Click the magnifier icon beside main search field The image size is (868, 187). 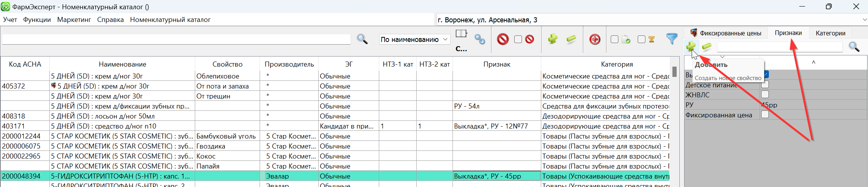362,39
